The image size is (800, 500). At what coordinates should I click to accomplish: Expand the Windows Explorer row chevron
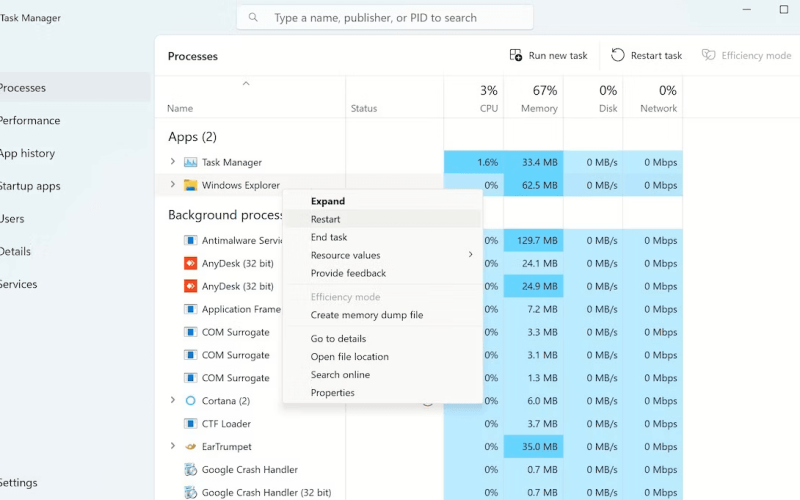[x=172, y=185]
